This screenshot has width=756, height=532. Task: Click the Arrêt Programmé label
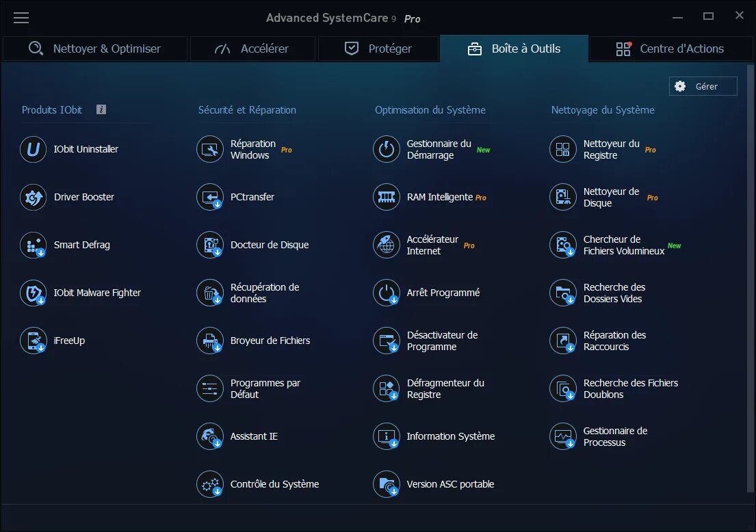[x=443, y=293]
